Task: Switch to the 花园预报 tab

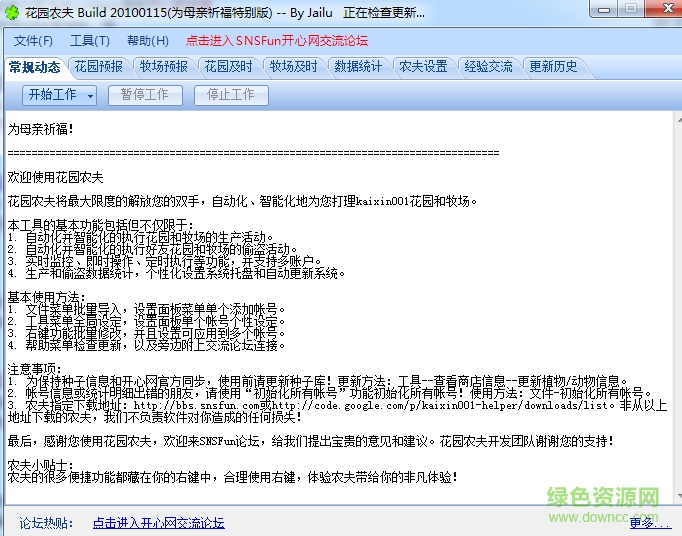Action: (x=99, y=67)
